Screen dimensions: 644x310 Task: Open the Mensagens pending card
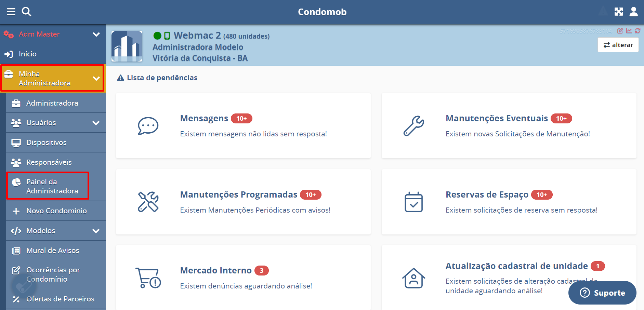[x=243, y=125]
